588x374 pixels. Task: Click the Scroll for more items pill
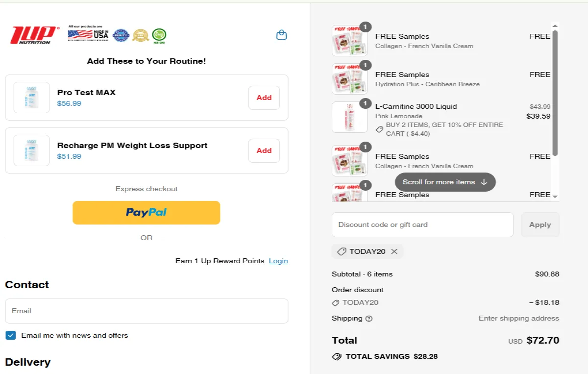(445, 182)
